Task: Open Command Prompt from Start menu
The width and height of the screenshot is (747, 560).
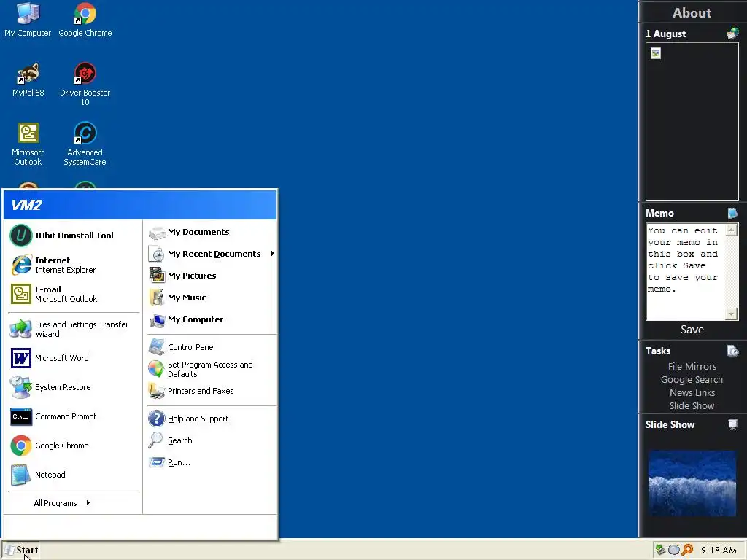Action: pos(74,416)
